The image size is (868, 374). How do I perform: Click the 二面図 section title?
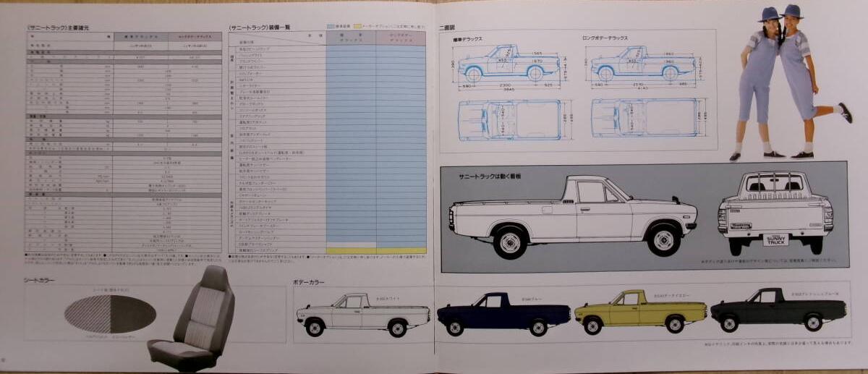click(x=447, y=27)
